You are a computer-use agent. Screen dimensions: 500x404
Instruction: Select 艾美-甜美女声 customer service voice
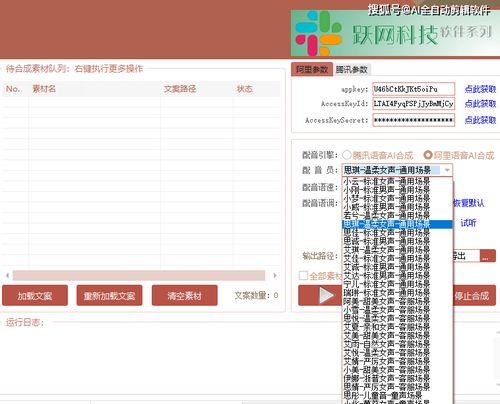(397, 335)
